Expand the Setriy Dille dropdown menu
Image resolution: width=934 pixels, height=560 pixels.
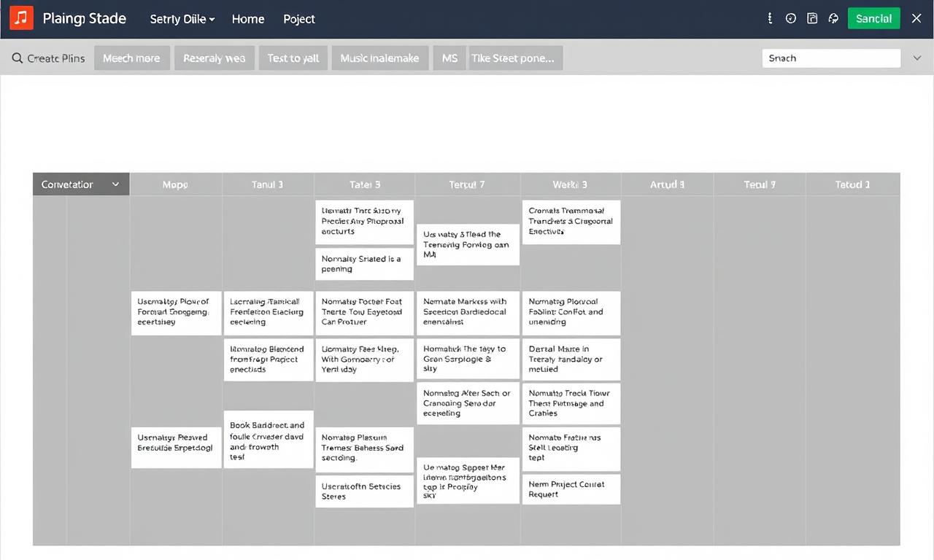tap(182, 19)
